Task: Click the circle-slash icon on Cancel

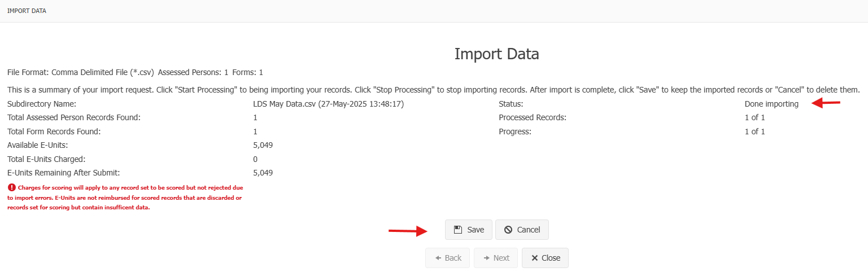Action: coord(508,230)
